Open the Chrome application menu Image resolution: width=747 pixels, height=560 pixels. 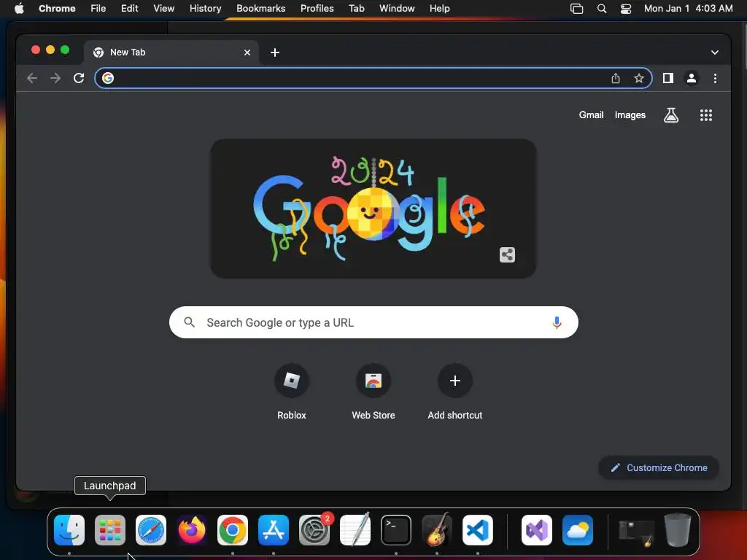[x=57, y=9]
